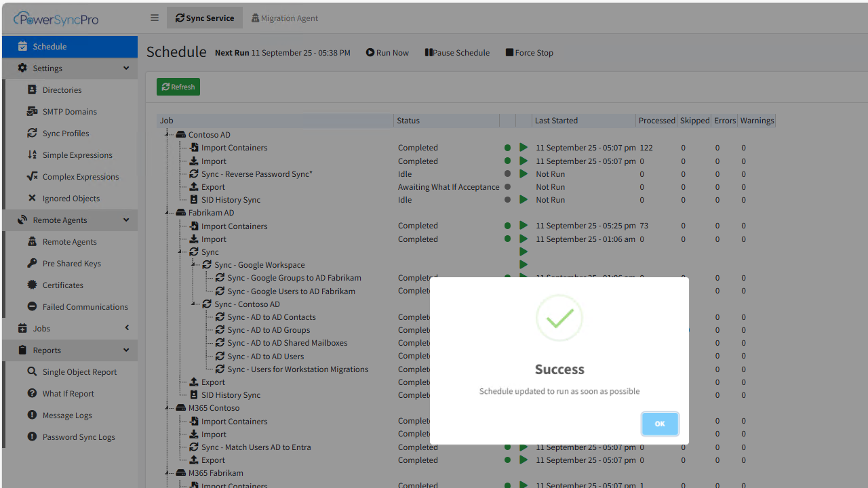Run the Contoso AD Import Containers job
This screenshot has height=488, width=868.
pos(524,147)
